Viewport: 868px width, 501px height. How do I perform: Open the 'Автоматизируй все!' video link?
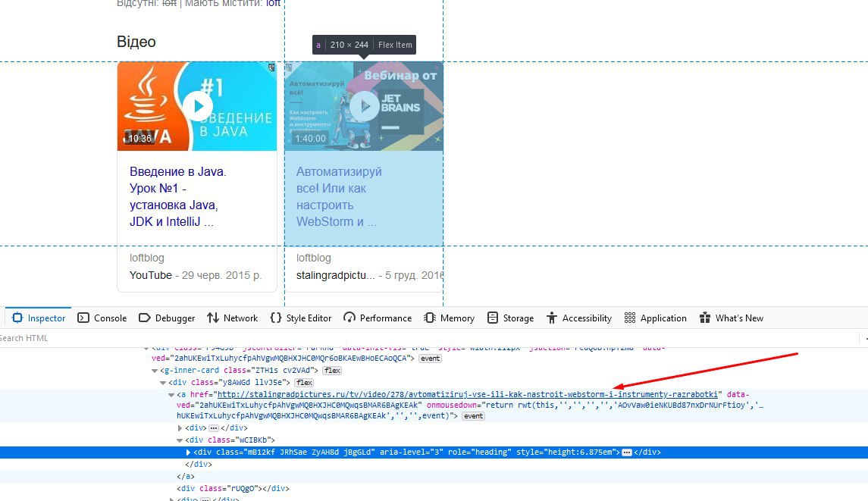[339, 196]
